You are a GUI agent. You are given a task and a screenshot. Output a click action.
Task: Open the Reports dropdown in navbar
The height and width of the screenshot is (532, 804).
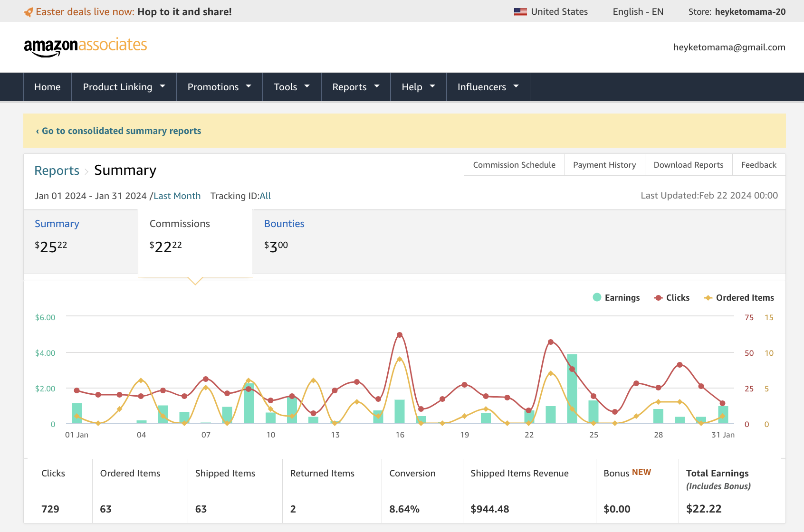coord(356,87)
